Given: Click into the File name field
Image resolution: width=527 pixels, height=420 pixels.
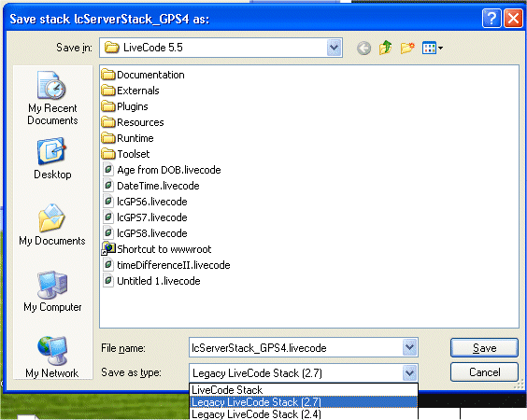Looking at the screenshot, I should click(x=296, y=347).
